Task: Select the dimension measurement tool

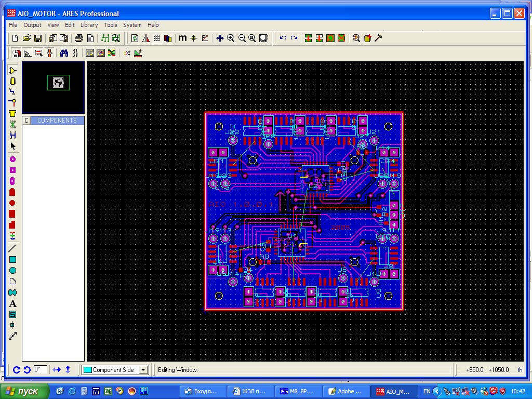Action: pos(13,336)
